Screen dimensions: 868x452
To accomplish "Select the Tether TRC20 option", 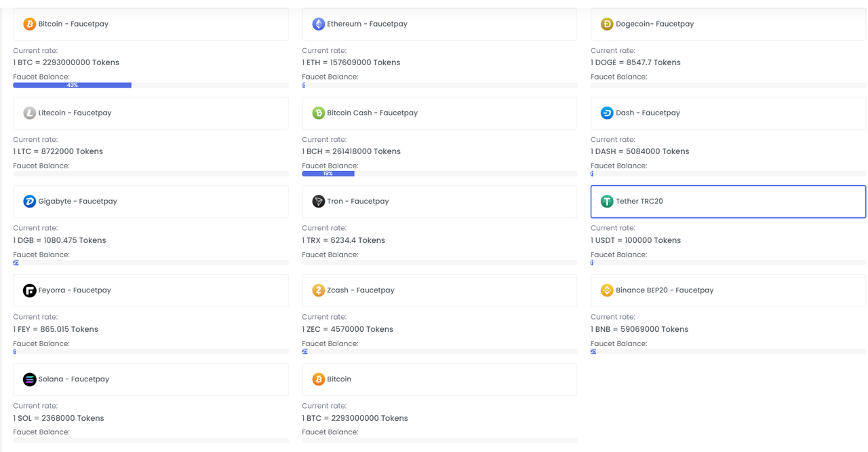I will click(x=728, y=202).
